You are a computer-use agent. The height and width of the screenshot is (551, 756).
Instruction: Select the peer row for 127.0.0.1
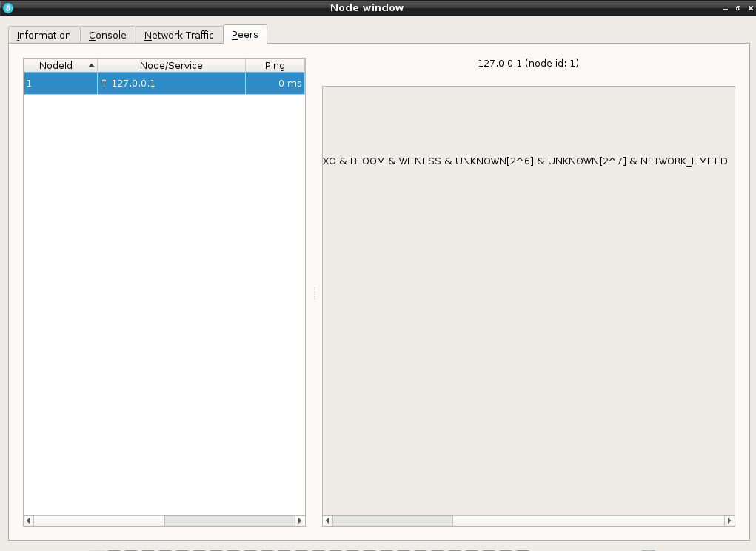click(x=163, y=83)
